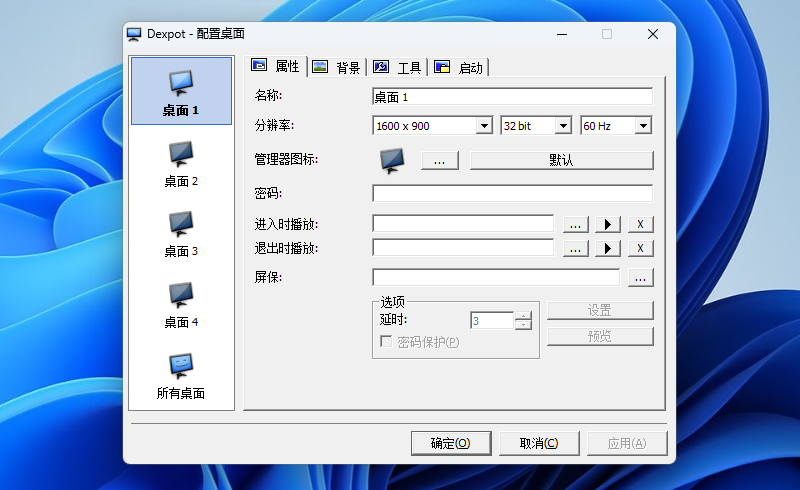Select the 桌面 3 desktop icon
Image resolution: width=800 pixels, height=490 pixels.
point(181,234)
